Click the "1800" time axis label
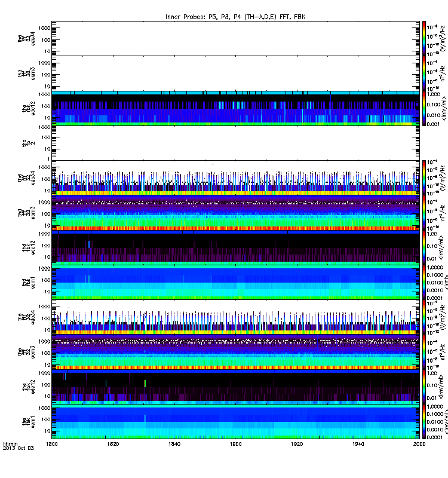 51,444
